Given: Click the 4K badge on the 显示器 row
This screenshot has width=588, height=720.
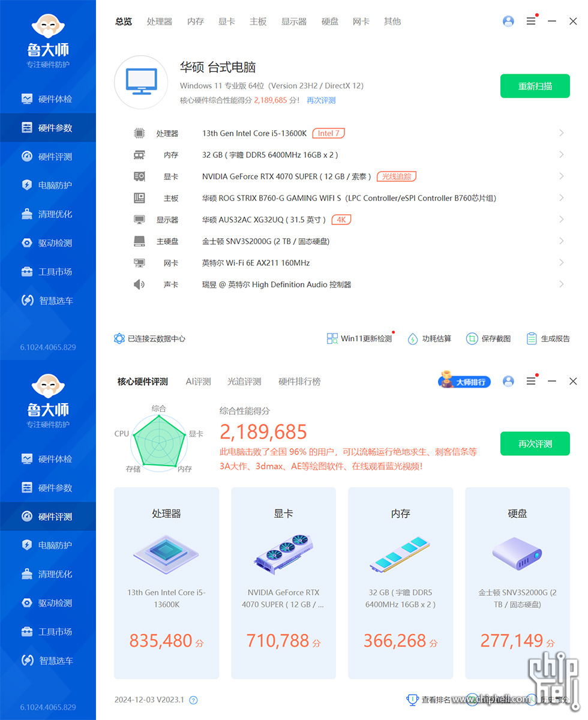Looking at the screenshot, I should (x=341, y=220).
